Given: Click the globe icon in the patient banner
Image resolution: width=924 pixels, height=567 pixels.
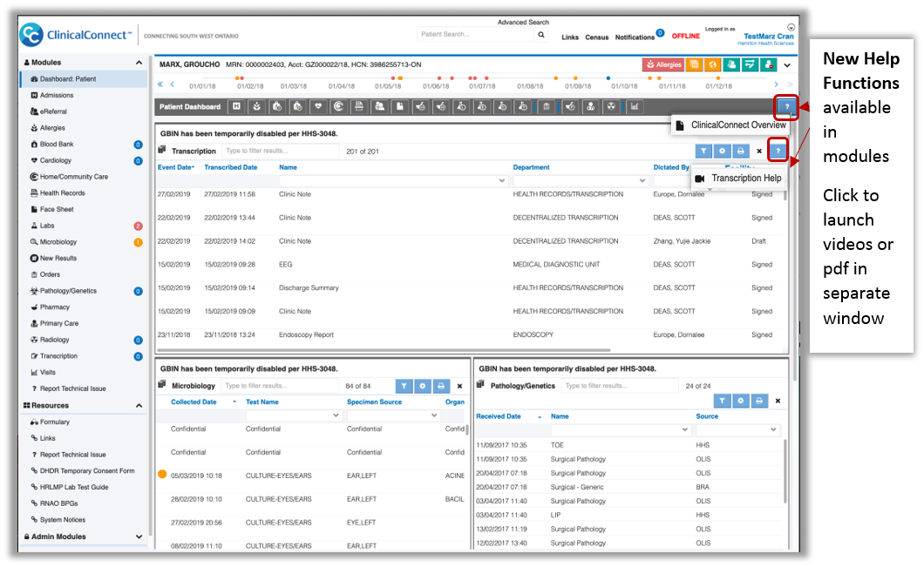Looking at the screenshot, I should tap(712, 64).
